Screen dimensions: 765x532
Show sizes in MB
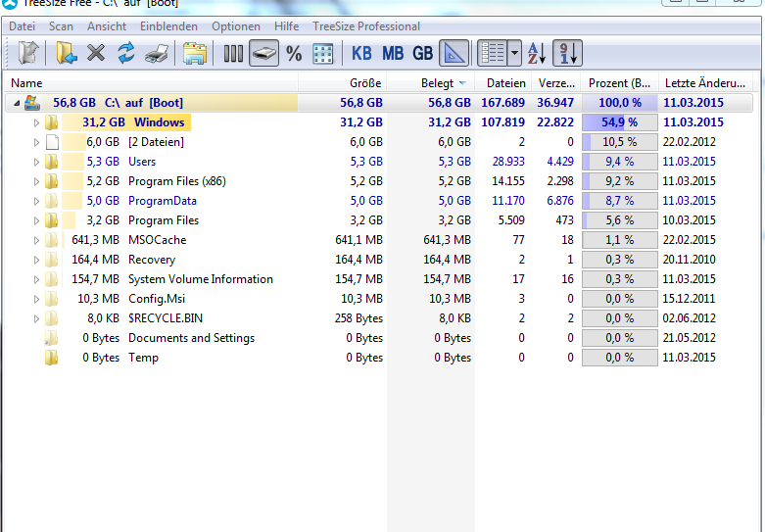pyautogui.click(x=393, y=53)
